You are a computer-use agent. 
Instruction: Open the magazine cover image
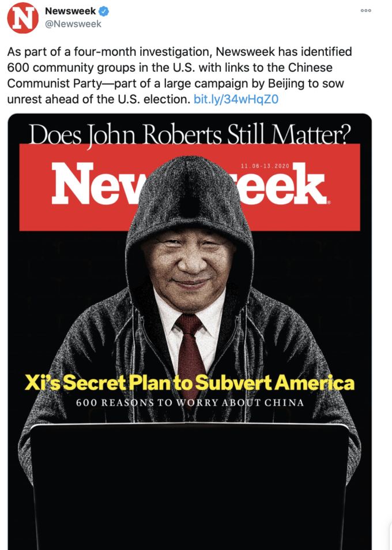(190, 331)
